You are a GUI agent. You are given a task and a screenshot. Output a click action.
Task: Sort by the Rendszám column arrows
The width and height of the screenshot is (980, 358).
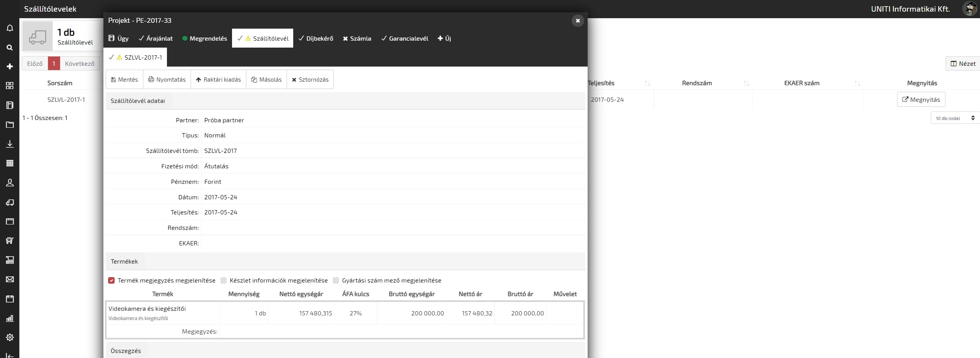(746, 83)
